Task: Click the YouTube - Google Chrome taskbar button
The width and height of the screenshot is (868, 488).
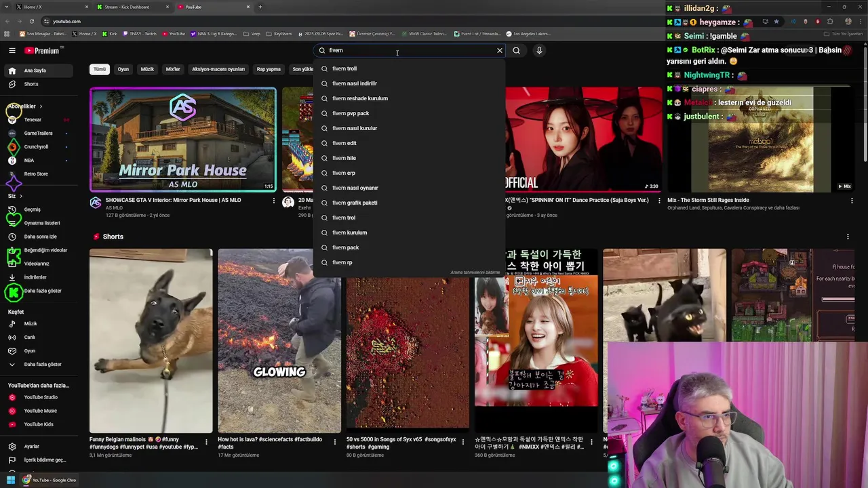Action: (50, 480)
